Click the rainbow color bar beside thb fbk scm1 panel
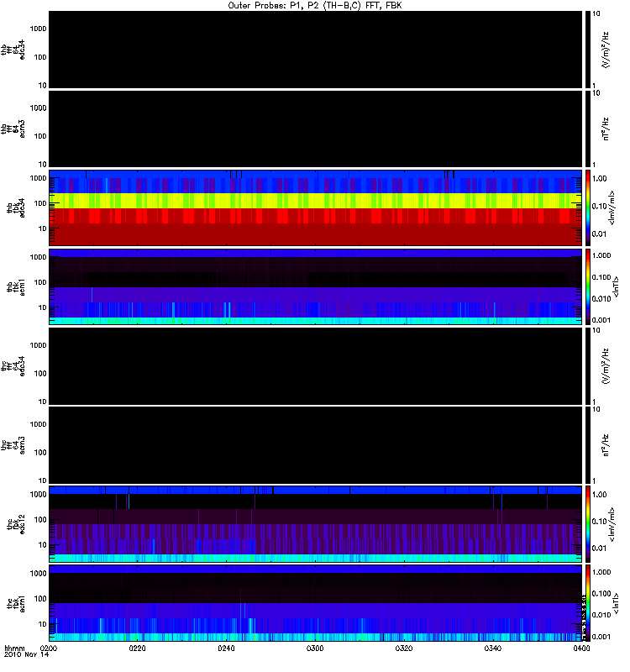 pyautogui.click(x=588, y=286)
